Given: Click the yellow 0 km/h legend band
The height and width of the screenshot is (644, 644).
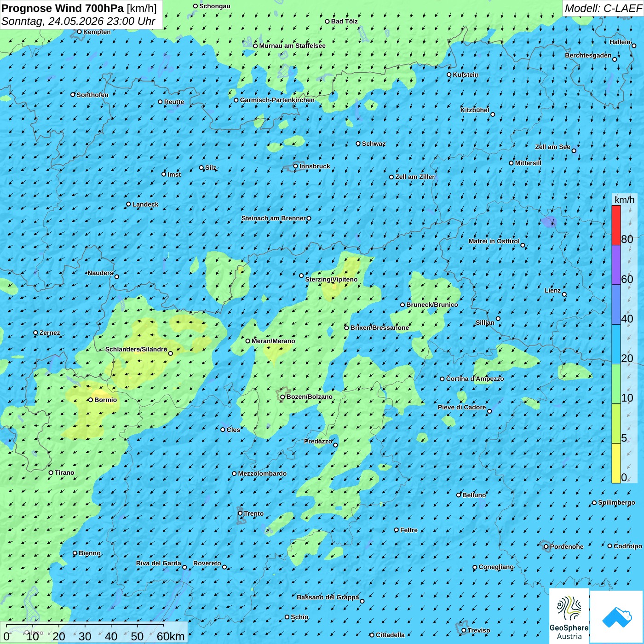Looking at the screenshot, I should [x=616, y=463].
